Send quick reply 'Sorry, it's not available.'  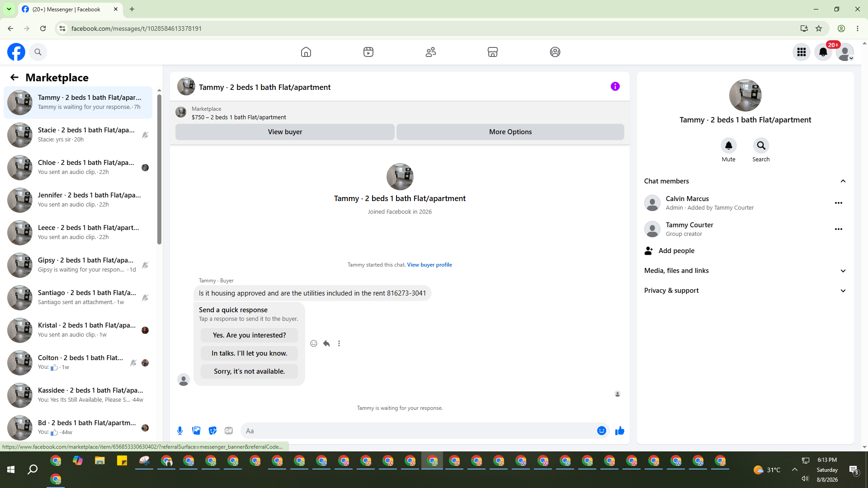(x=249, y=371)
